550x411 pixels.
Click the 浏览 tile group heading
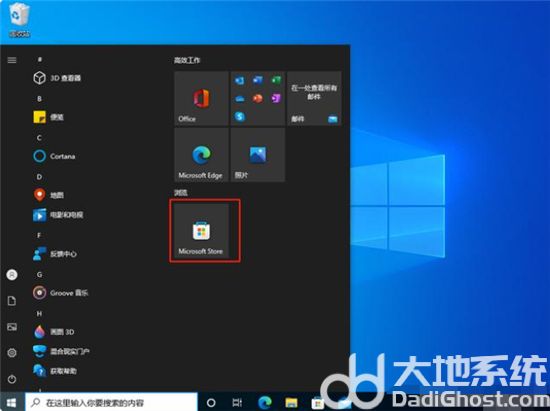[181, 193]
